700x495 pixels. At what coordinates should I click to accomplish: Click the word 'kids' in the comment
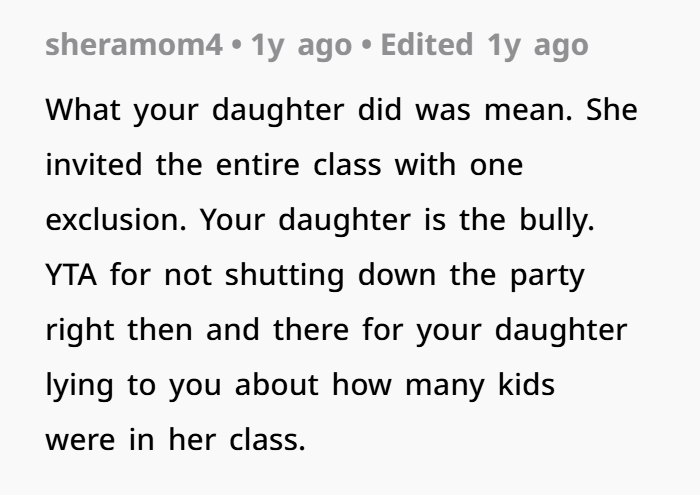pyautogui.click(x=526, y=384)
